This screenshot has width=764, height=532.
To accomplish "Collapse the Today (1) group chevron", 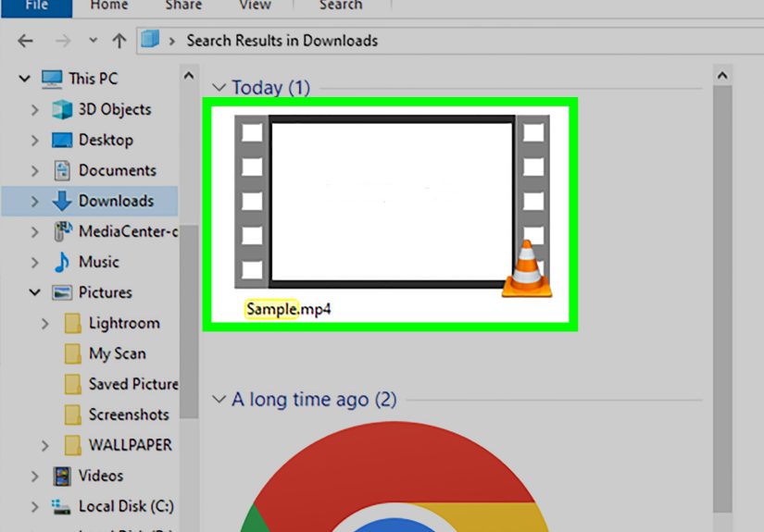I will (219, 88).
